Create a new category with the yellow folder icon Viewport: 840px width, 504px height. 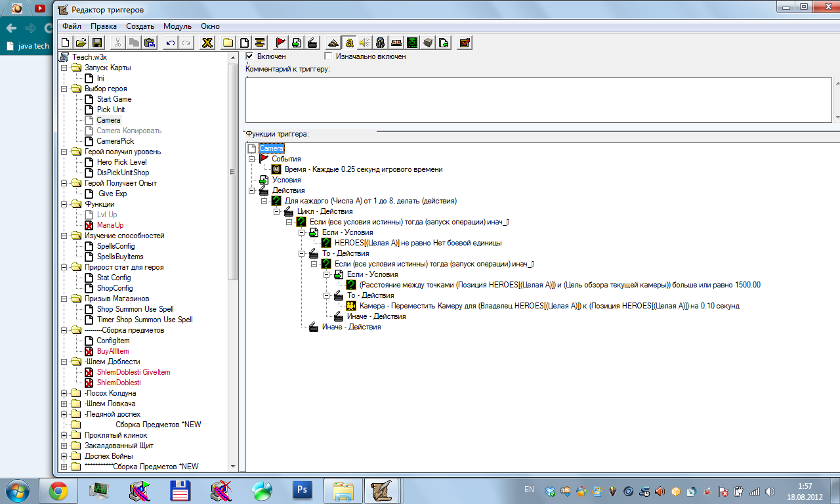click(228, 43)
